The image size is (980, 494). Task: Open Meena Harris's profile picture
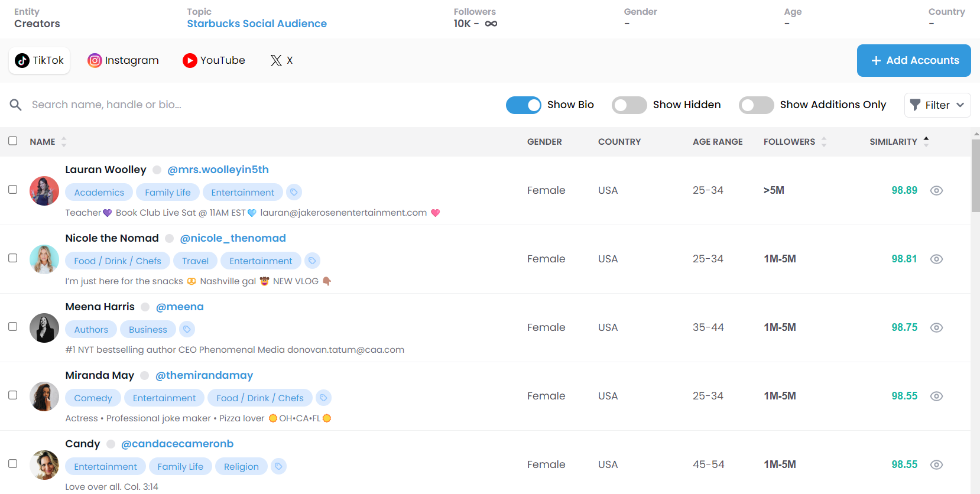(x=44, y=328)
